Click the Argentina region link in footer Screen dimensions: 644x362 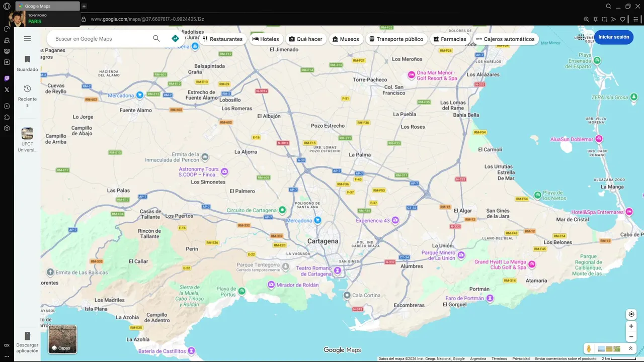[x=478, y=358]
